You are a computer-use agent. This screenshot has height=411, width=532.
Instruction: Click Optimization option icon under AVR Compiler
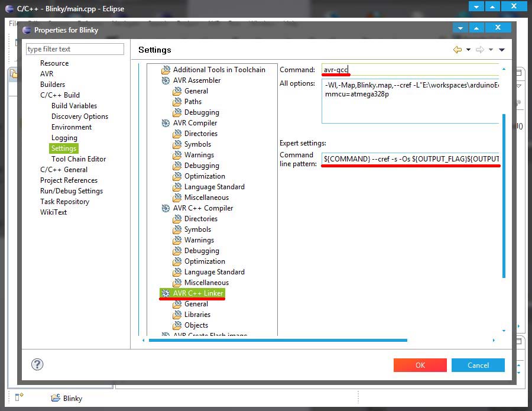click(177, 176)
